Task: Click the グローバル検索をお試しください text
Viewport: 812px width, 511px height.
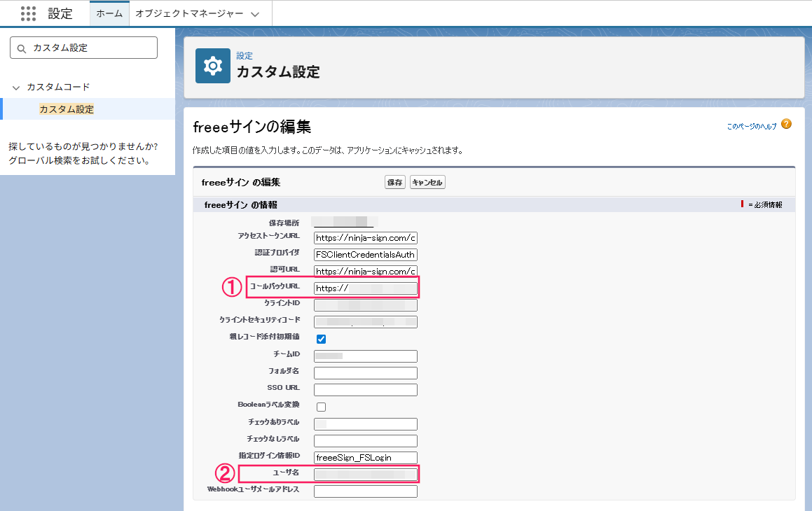Action: (79, 160)
